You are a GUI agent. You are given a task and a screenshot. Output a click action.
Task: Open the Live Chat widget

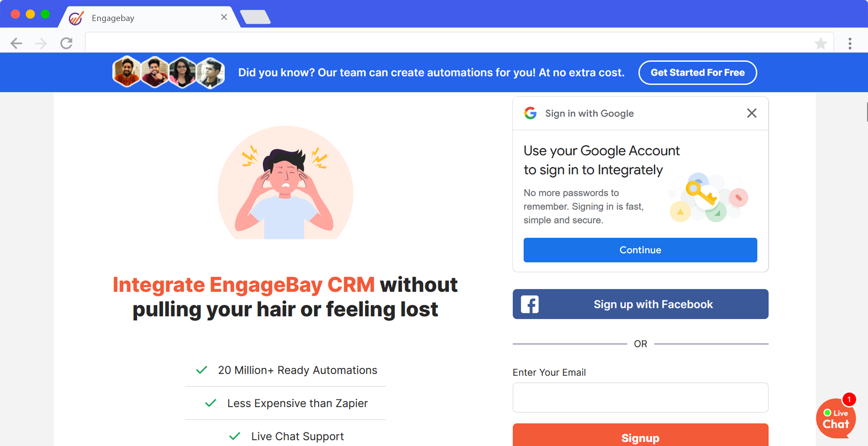pos(836,419)
